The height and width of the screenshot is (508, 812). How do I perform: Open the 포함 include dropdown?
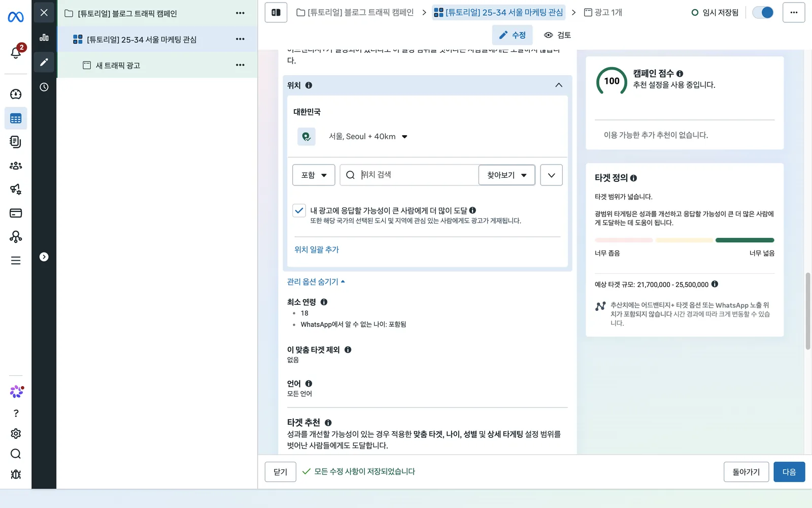click(314, 175)
